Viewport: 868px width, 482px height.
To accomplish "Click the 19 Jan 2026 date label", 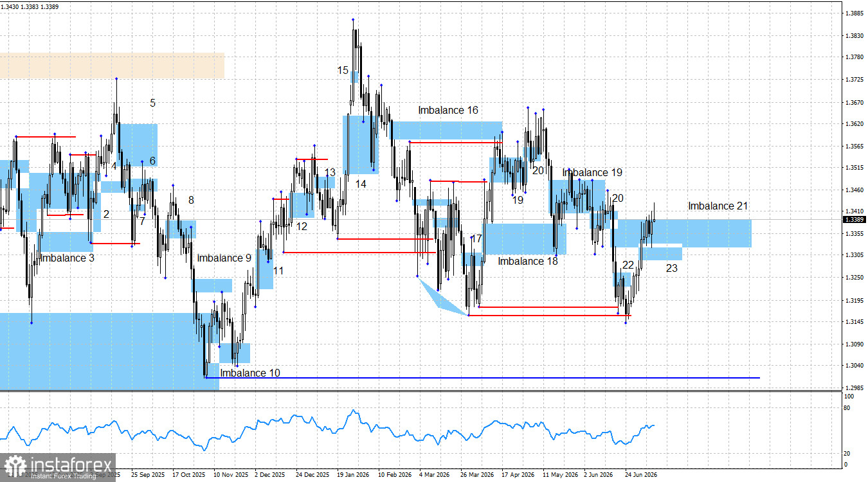I will pos(353,475).
